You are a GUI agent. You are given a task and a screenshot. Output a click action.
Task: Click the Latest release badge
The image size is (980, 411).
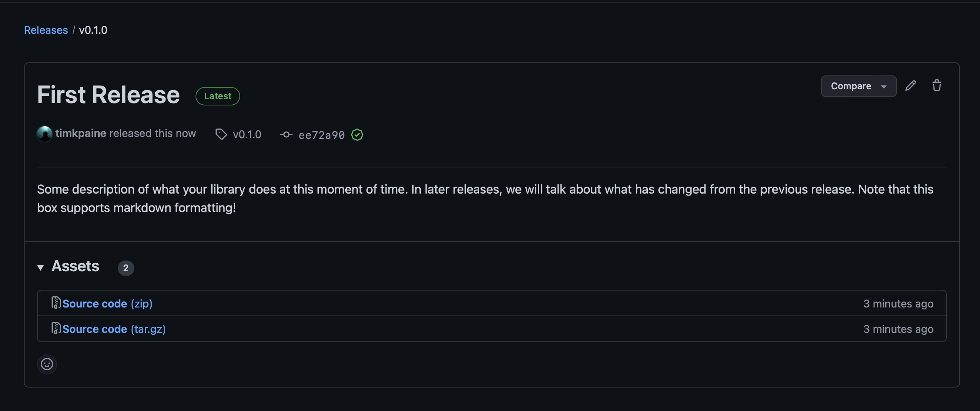[x=217, y=96]
